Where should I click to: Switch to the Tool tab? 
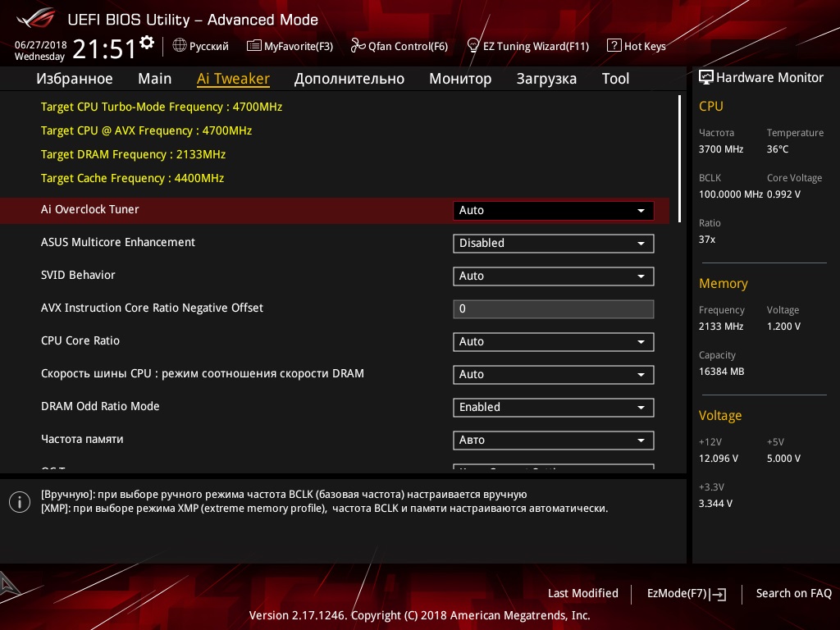615,79
